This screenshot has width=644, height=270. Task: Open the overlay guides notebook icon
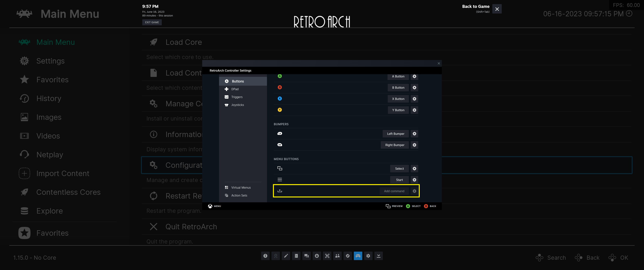click(x=296, y=256)
